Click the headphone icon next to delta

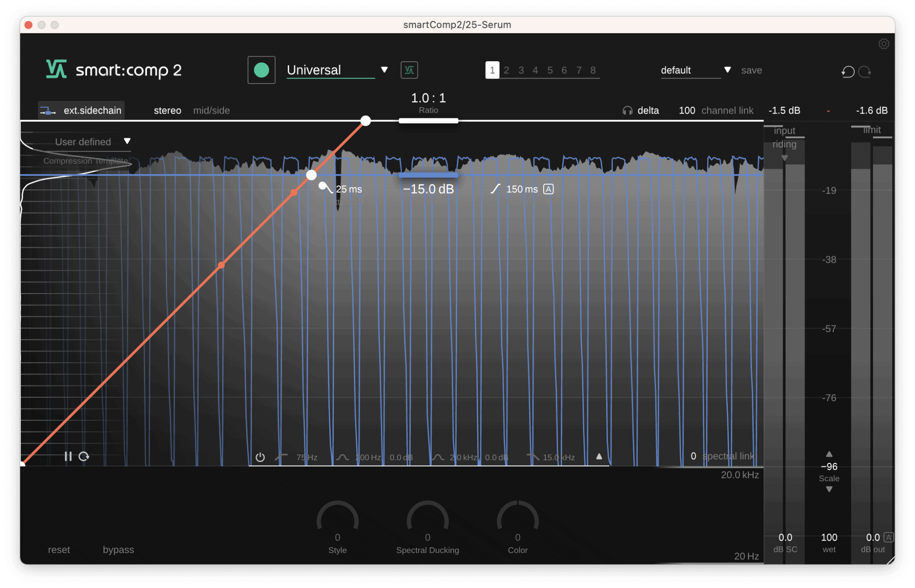click(627, 110)
